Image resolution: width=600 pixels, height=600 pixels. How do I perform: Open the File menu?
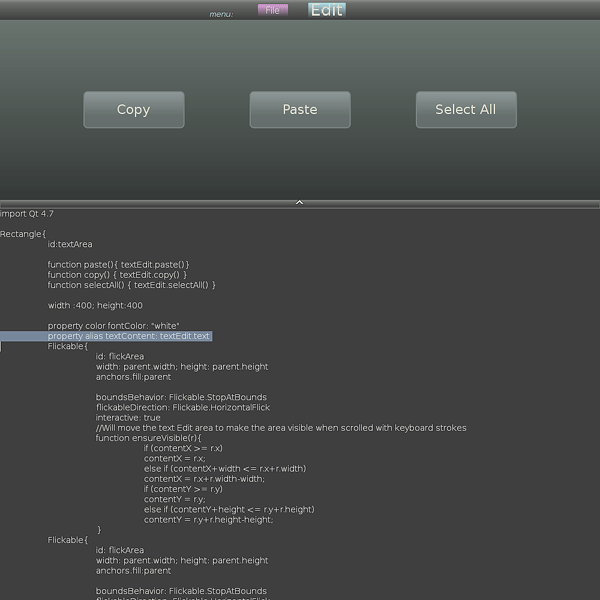click(x=272, y=10)
